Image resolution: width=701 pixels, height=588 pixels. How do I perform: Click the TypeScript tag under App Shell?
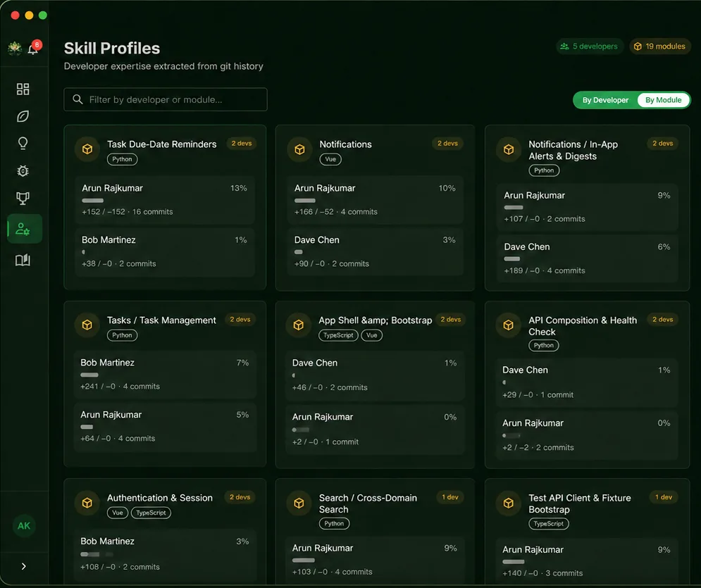click(338, 335)
